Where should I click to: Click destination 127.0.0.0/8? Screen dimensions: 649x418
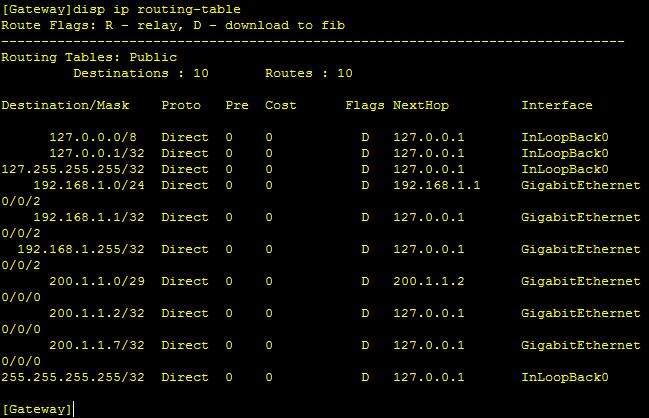coord(93,137)
